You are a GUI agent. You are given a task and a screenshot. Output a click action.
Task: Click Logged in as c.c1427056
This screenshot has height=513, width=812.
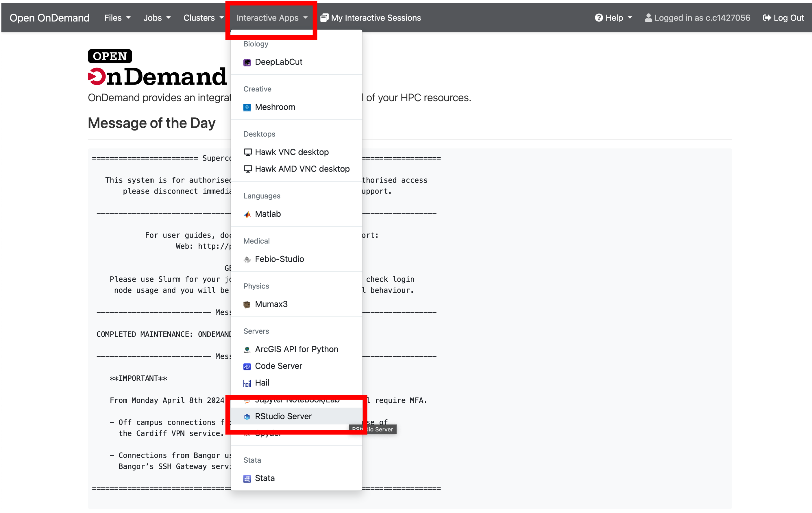tap(697, 18)
